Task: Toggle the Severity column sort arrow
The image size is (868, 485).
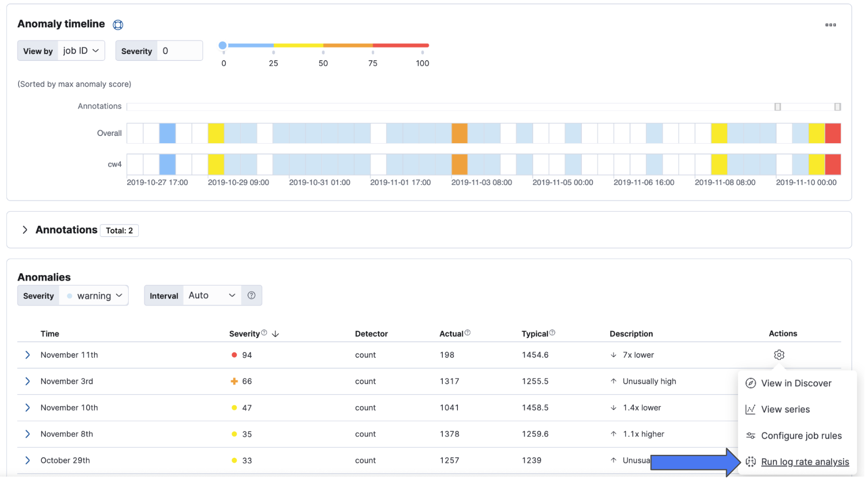Action: [276, 334]
